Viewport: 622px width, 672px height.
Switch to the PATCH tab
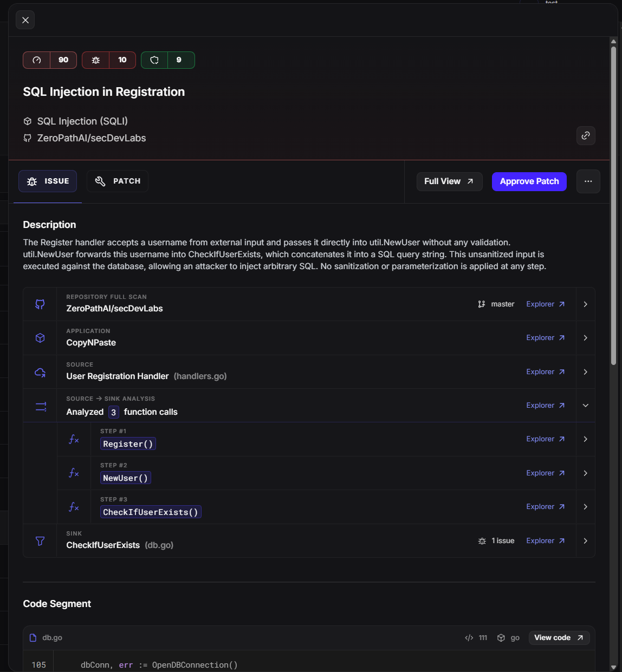click(118, 181)
